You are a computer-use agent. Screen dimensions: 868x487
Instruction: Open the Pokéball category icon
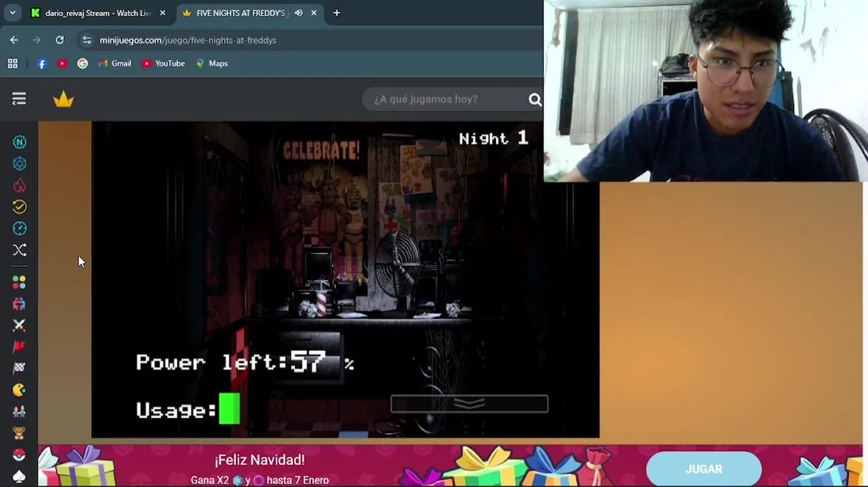coord(20,455)
